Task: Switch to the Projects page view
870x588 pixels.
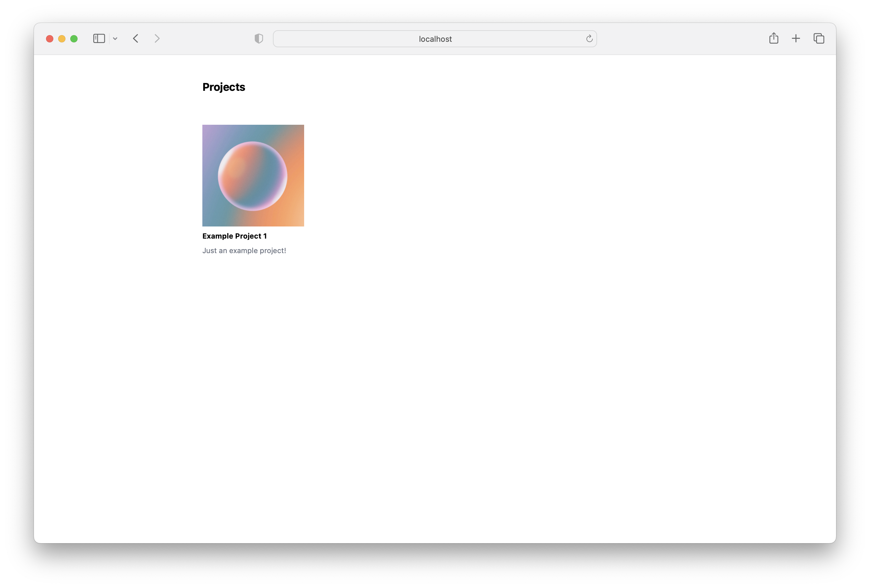Action: [224, 87]
